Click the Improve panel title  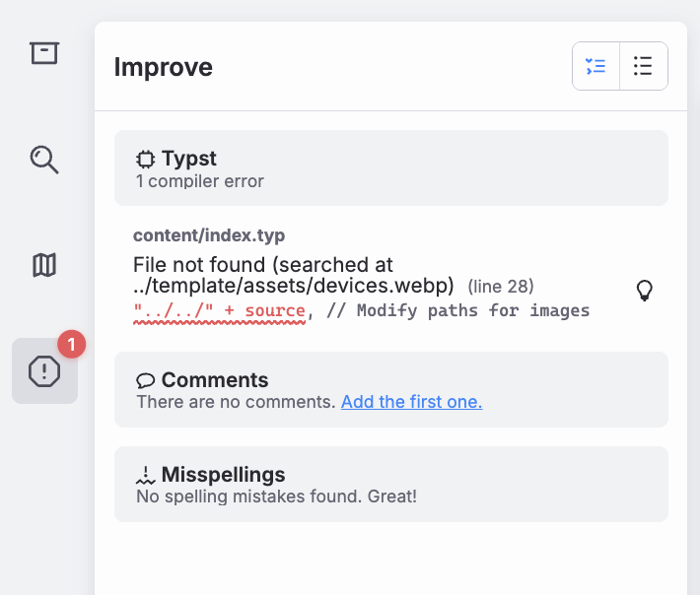164,67
